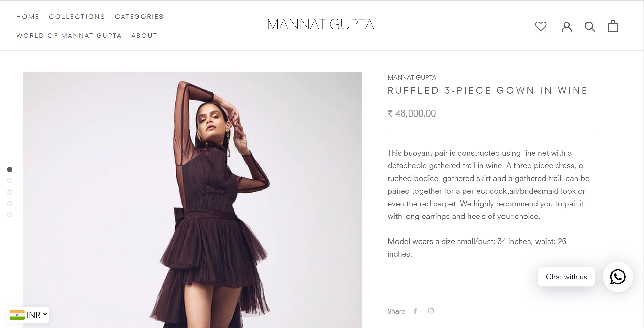
Task: Select the second image gallery dot
Action: point(10,181)
